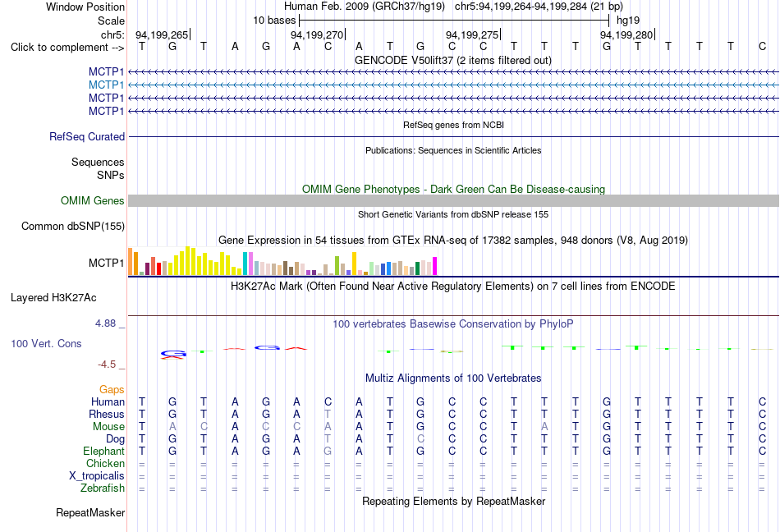Image resolution: width=780 pixels, height=532 pixels.
Task: Open '100 vertebrates Basewise Conservation by PhyloP' title
Action: (452, 323)
